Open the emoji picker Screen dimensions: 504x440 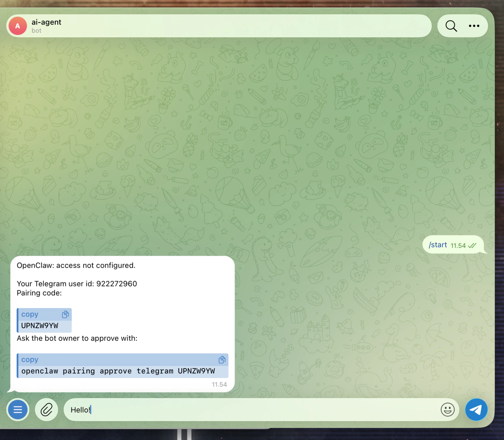point(447,409)
